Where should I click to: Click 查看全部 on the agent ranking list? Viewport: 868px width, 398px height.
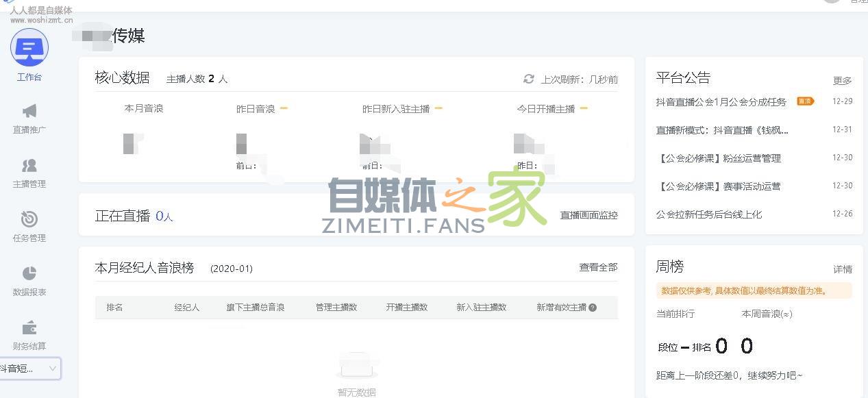point(598,268)
